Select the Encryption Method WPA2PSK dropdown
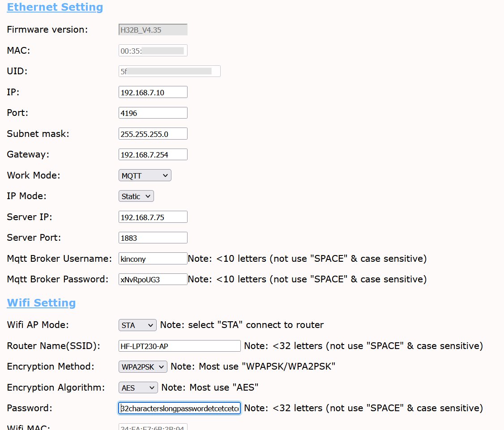The width and height of the screenshot is (504, 430). pyautogui.click(x=143, y=367)
